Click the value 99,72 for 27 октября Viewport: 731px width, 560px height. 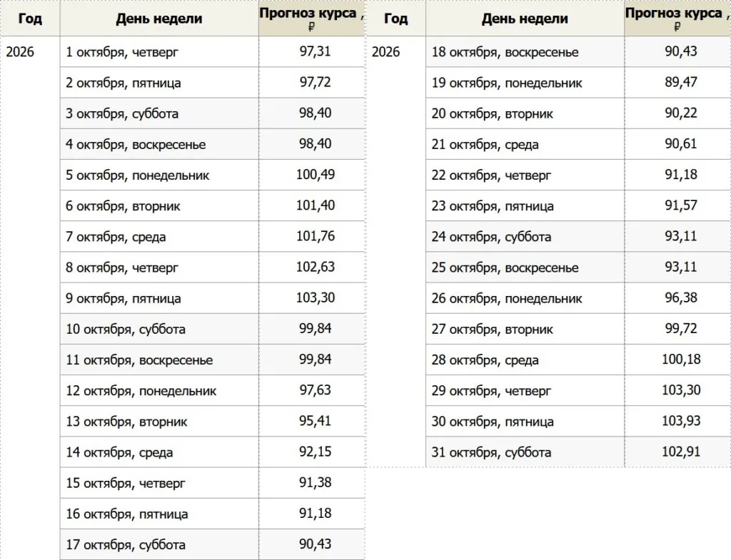(681, 329)
